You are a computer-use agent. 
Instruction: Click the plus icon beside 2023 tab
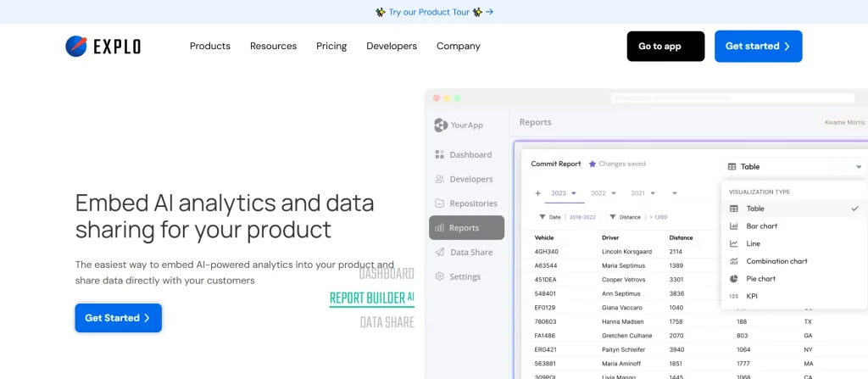pyautogui.click(x=538, y=193)
